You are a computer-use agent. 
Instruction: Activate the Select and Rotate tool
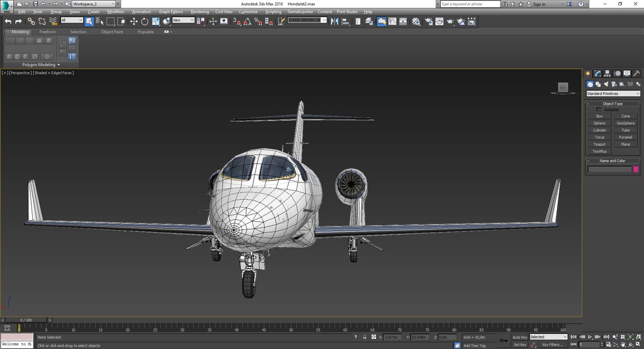click(145, 21)
